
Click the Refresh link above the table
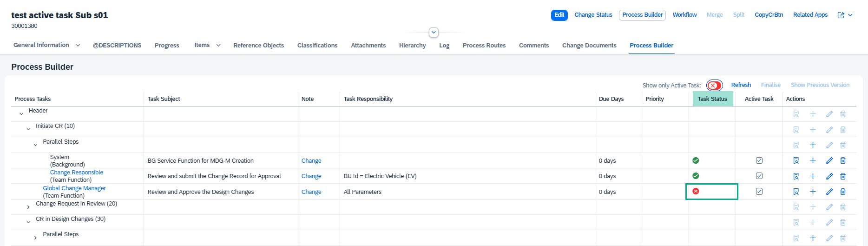[741, 85]
